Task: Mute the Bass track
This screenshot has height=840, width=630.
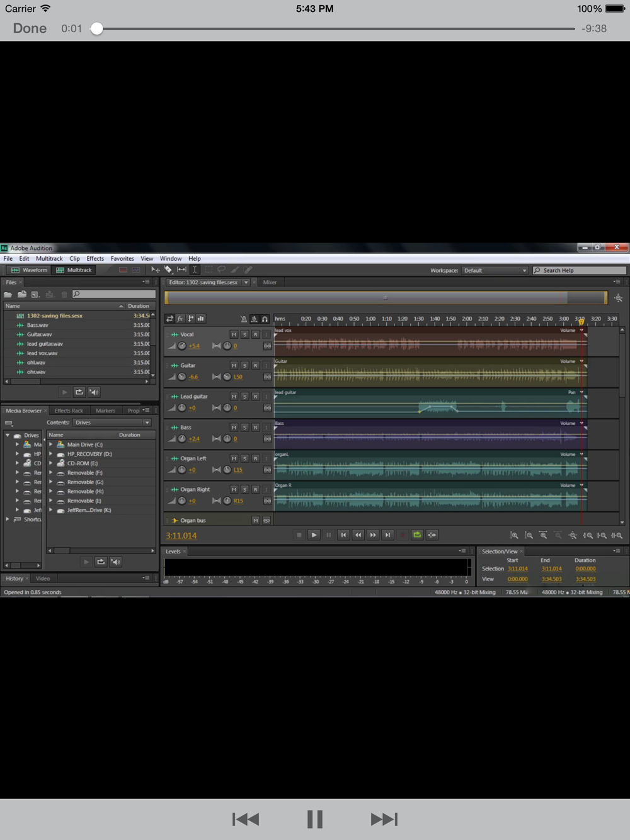Action: 234,427
